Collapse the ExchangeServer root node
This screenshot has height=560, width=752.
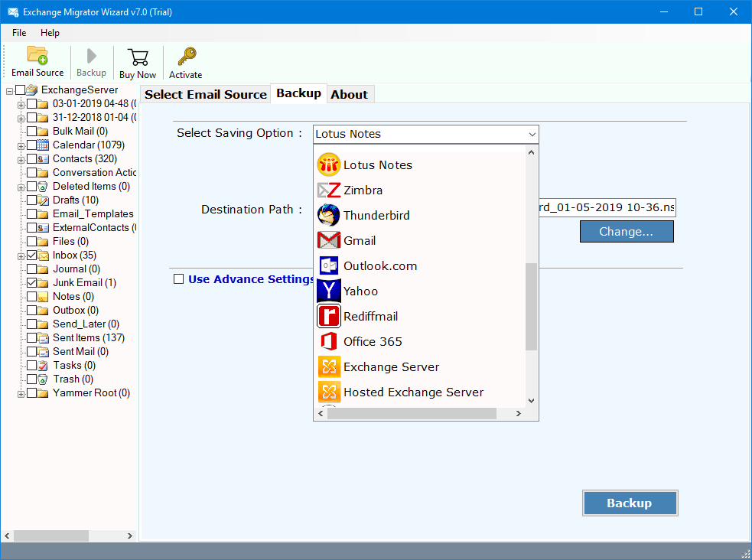coord(9,90)
